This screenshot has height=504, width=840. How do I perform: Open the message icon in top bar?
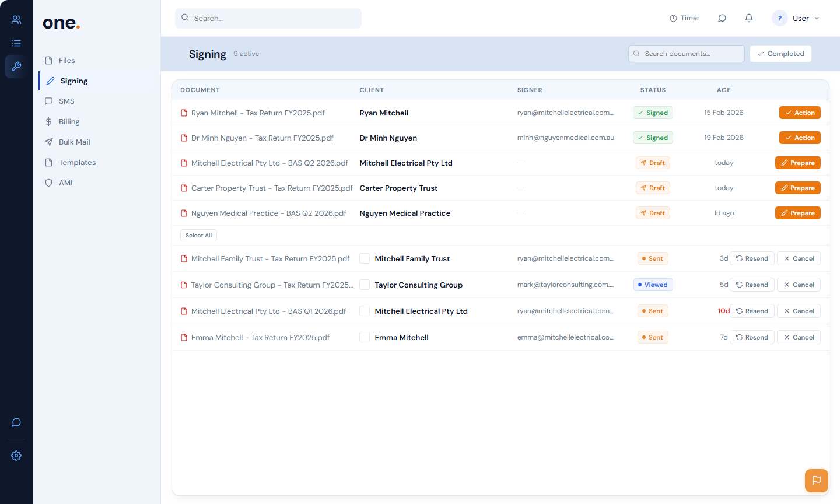(x=722, y=18)
